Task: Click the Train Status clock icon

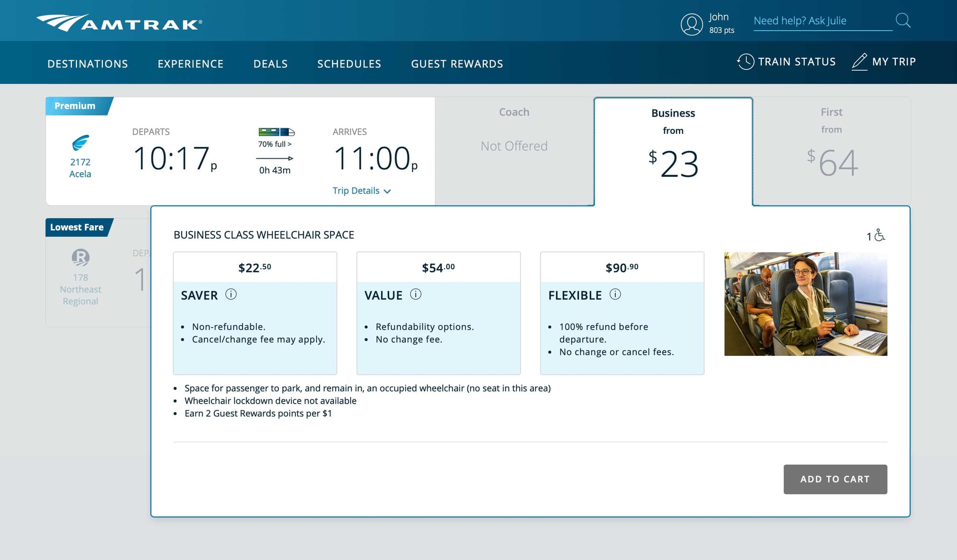Action: 746,62
